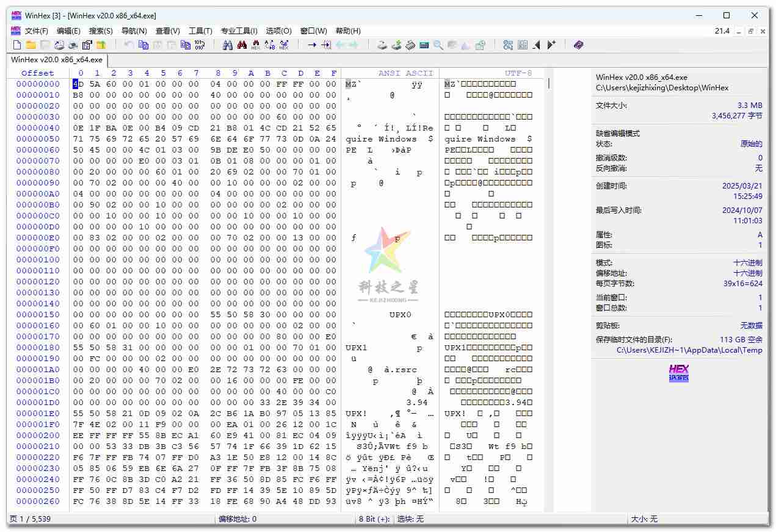Screen dimensions: 776x532
Task: Click the Go To Offset arrow icon
Action: (312, 45)
